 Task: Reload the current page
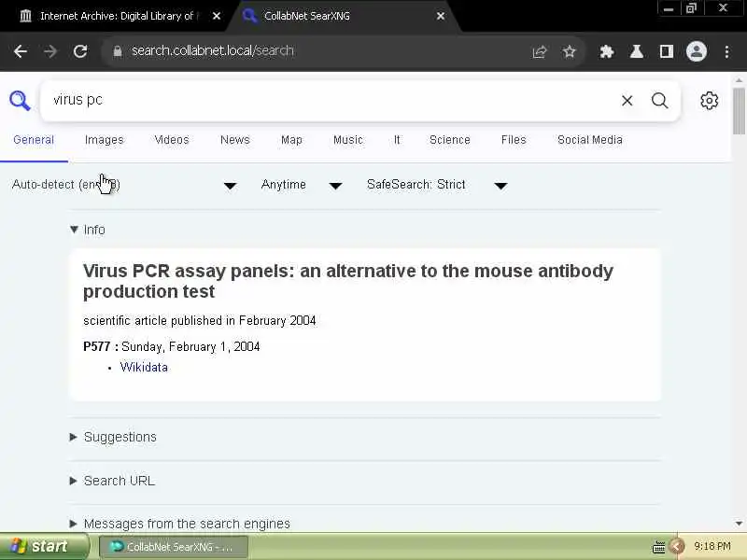[x=80, y=51]
